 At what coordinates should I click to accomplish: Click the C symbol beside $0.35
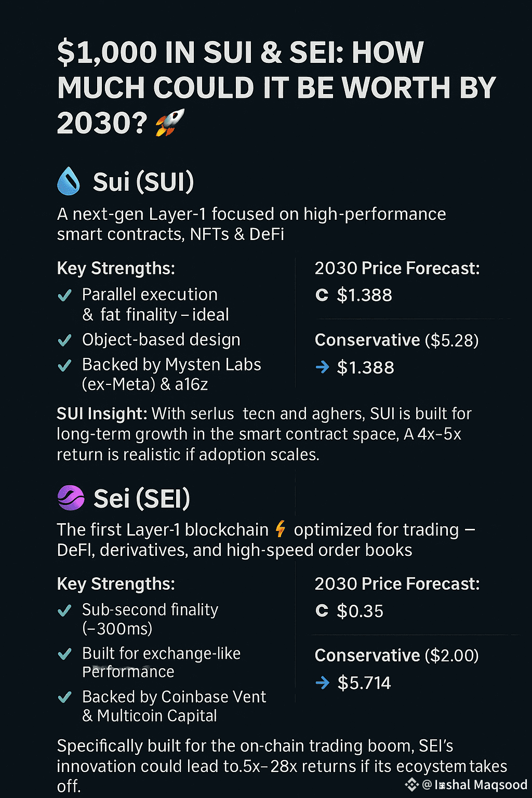coord(322,610)
